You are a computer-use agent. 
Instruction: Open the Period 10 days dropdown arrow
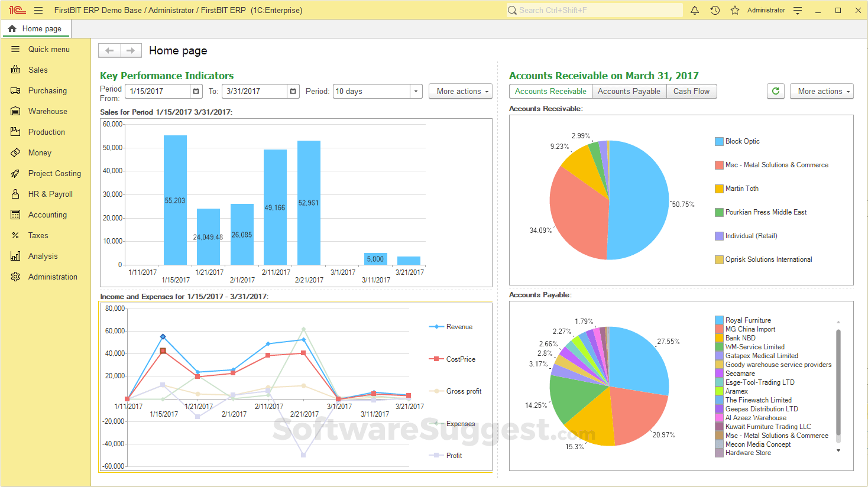416,92
